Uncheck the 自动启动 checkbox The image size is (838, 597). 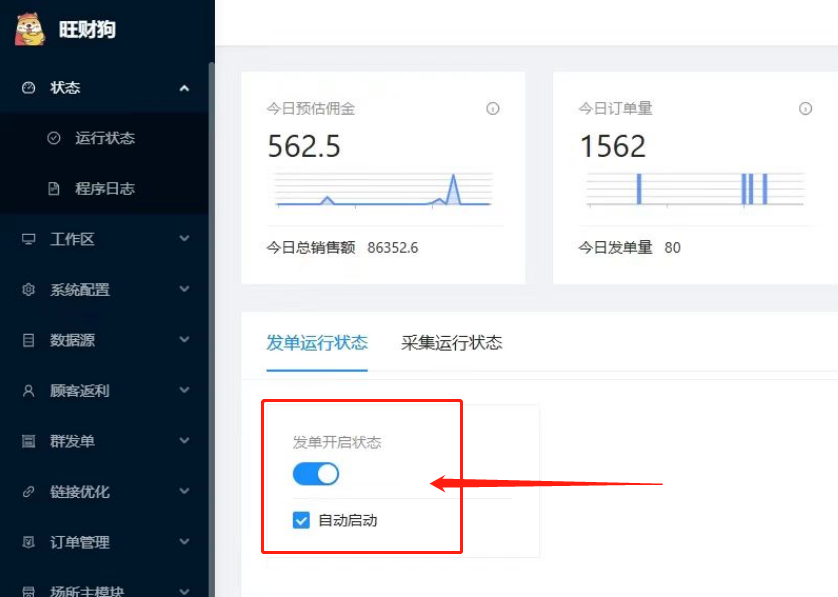(x=301, y=520)
